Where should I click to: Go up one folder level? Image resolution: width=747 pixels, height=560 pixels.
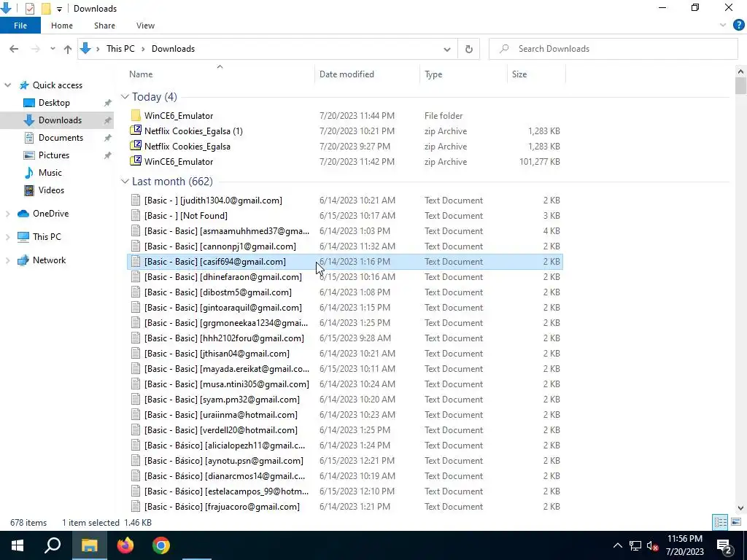(x=68, y=49)
